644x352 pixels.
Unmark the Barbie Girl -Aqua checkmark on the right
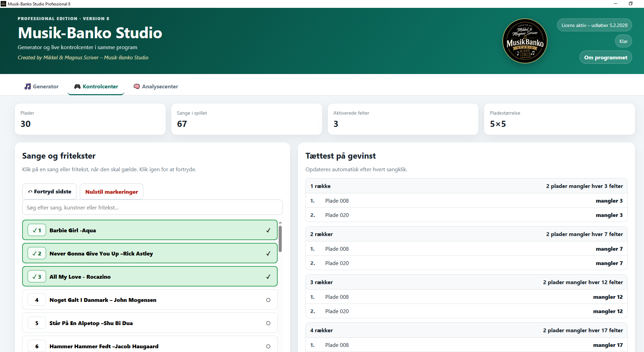pos(268,230)
